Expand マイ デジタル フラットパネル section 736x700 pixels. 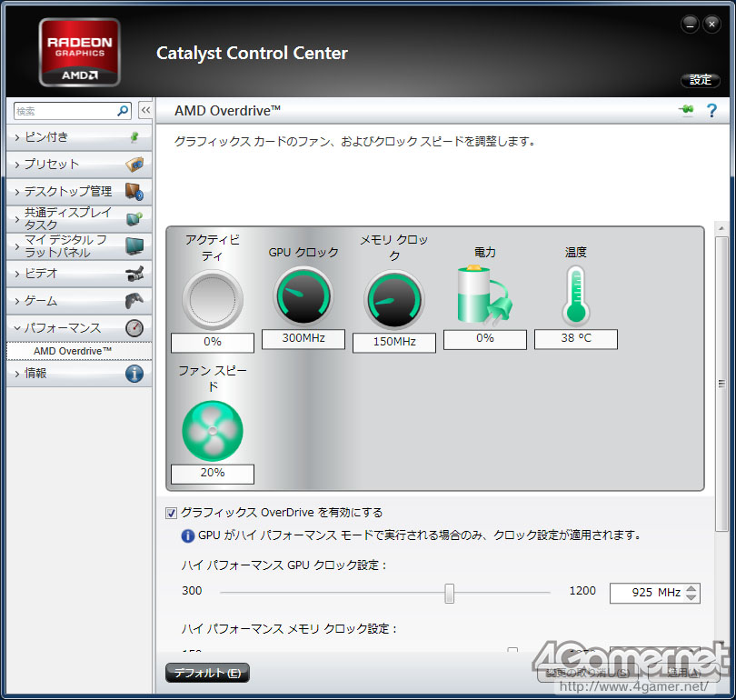[x=79, y=246]
